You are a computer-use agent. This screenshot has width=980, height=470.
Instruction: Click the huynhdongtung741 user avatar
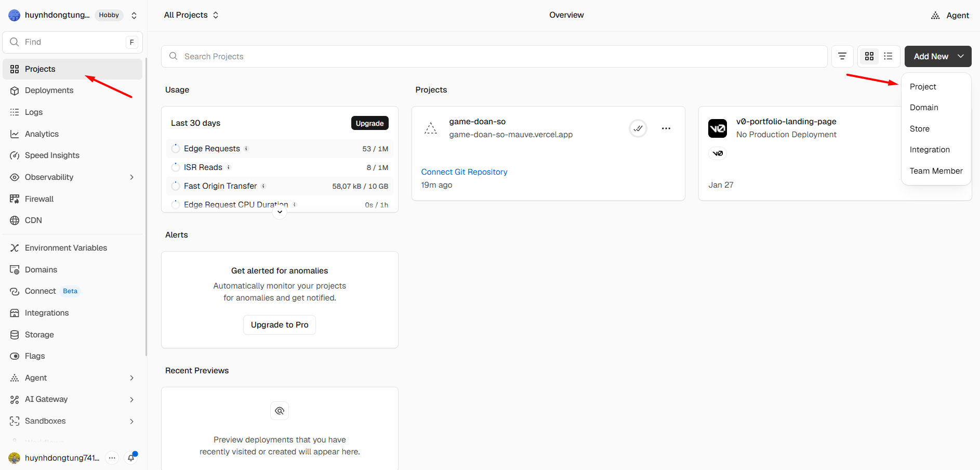point(15,458)
